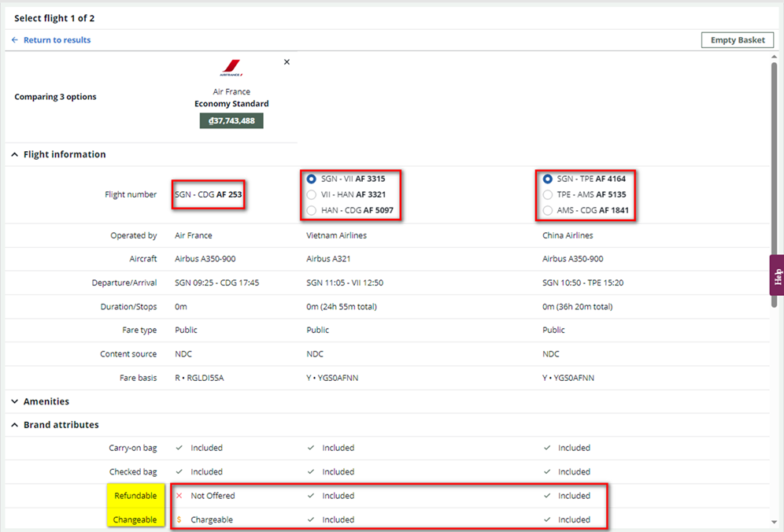Click the scrollbar up arrow
Viewport: 784px width, 532px height.
click(774, 57)
